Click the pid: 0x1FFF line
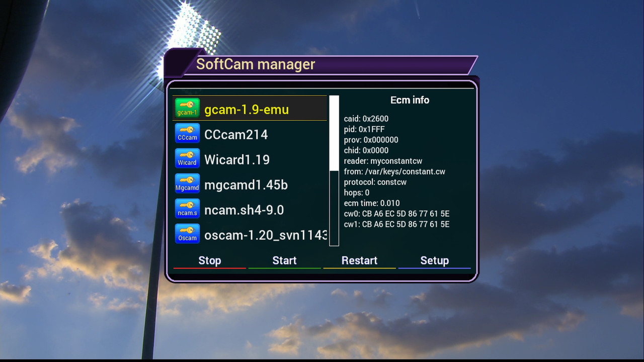Screen dimensions: 644x362 (364, 129)
